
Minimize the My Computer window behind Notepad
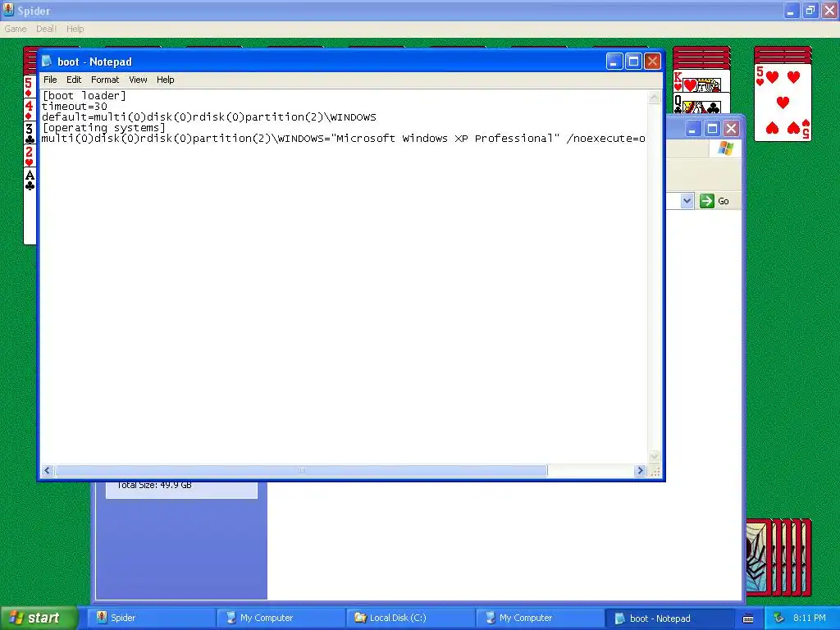[x=692, y=129]
